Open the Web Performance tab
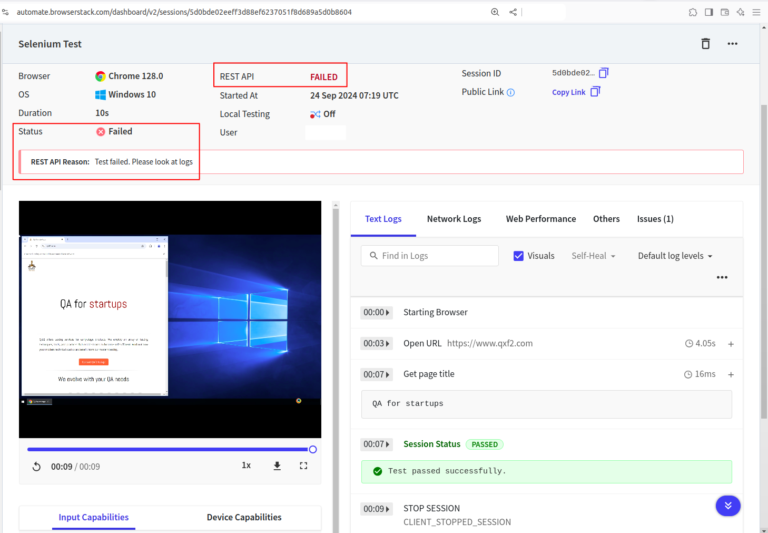Screen dimensions: 768x533 (541, 219)
